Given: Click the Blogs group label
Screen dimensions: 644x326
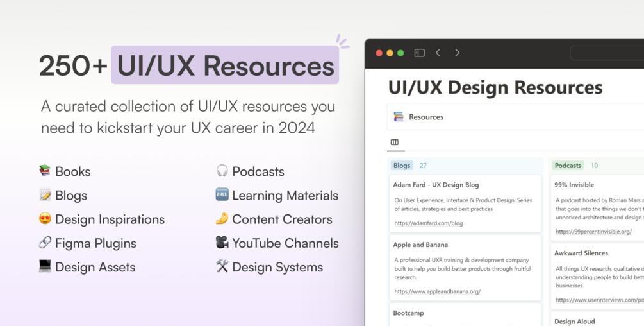Looking at the screenshot, I should point(402,166).
